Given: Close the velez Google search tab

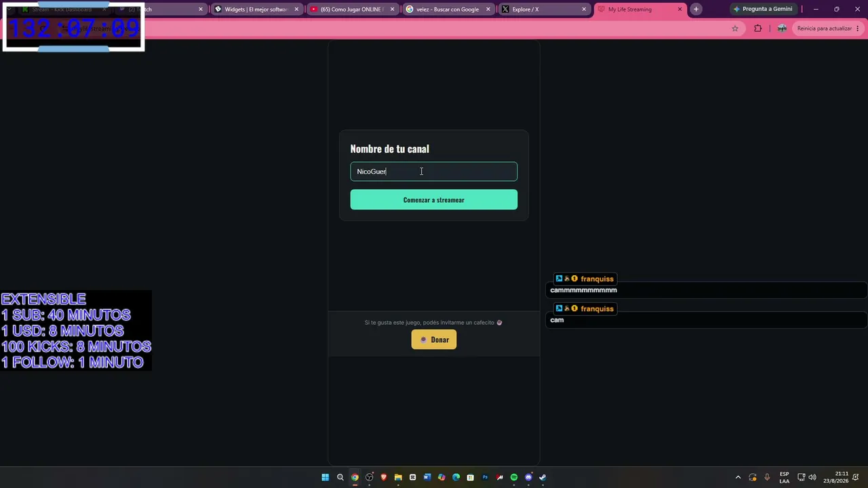Looking at the screenshot, I should pyautogui.click(x=488, y=9).
